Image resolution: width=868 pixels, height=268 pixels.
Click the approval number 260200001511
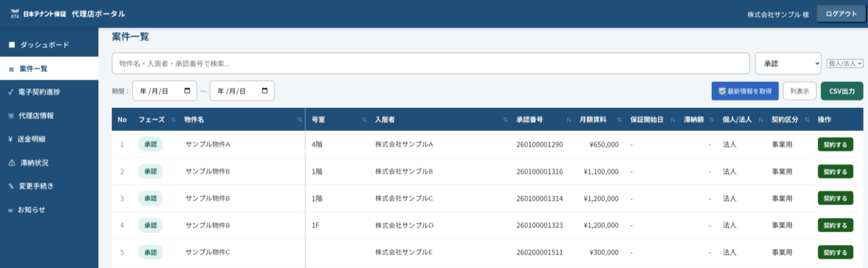[539, 252]
